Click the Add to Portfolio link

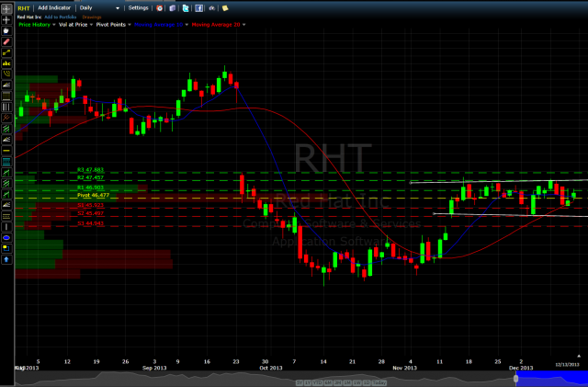click(x=60, y=17)
